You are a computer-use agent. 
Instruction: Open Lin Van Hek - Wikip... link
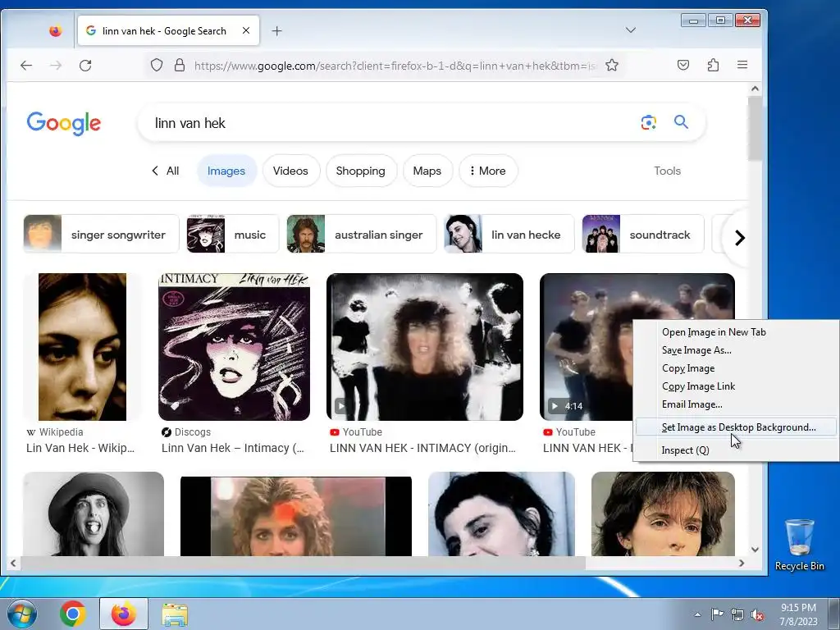[80, 448]
